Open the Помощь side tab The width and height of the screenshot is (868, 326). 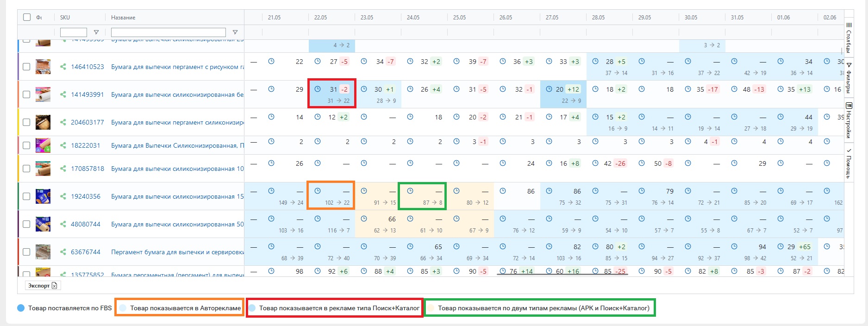point(849,163)
